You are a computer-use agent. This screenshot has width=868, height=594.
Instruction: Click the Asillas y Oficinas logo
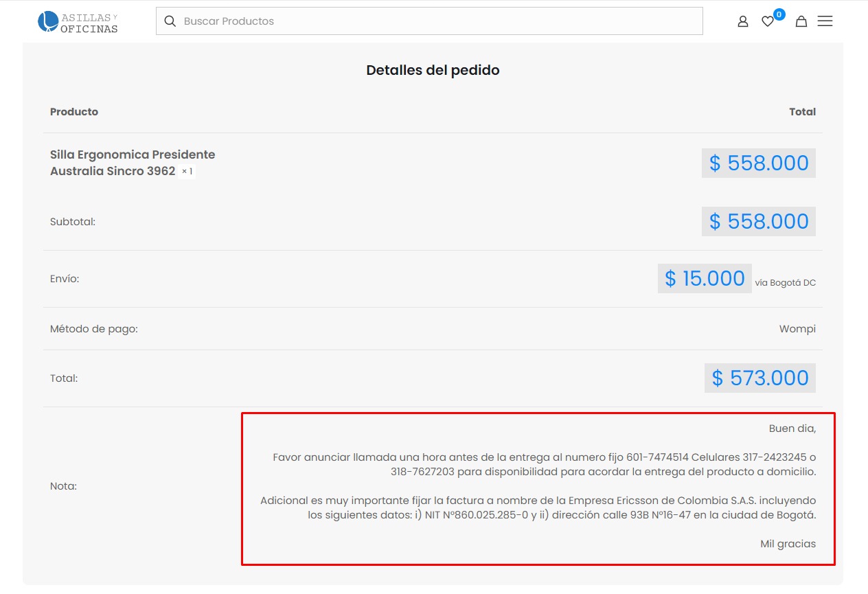click(x=78, y=22)
